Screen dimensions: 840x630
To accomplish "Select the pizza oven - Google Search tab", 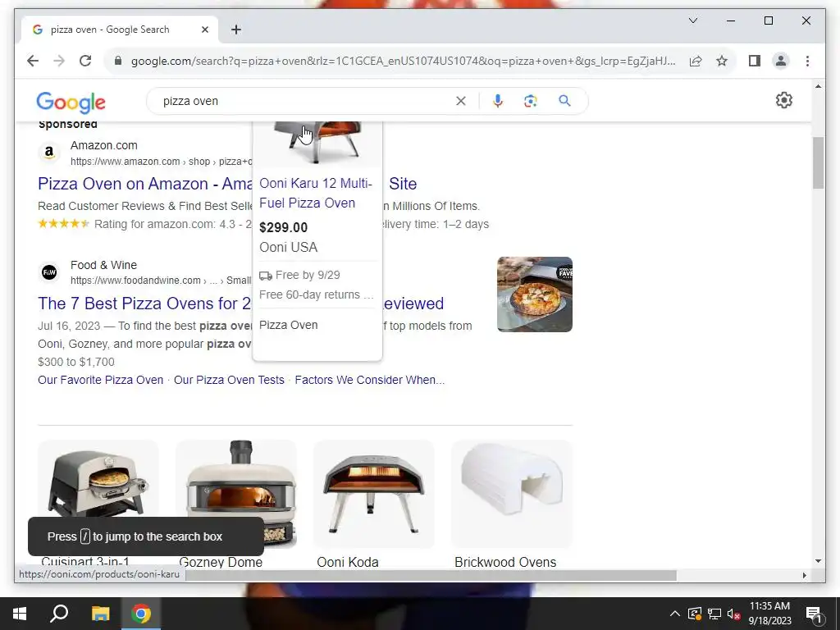I will point(120,30).
